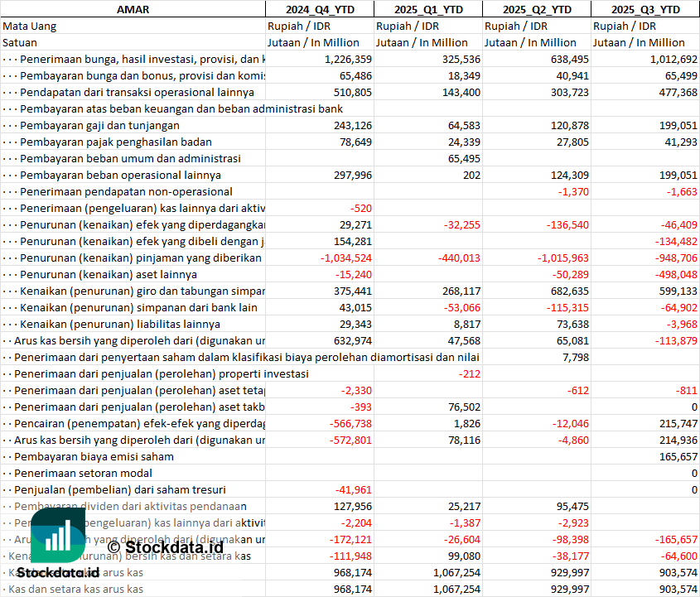Select the value 638,495

(x=570, y=59)
